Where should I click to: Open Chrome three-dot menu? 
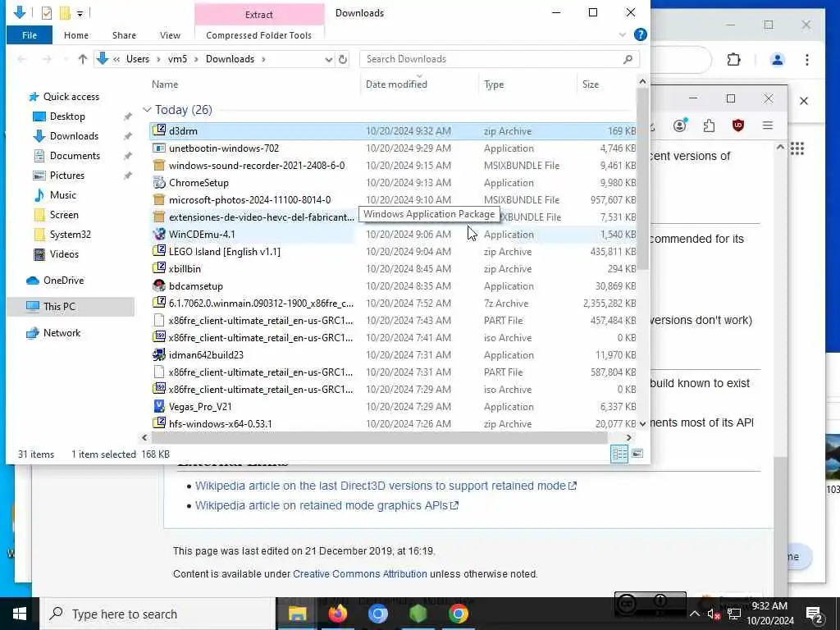pyautogui.click(x=807, y=59)
